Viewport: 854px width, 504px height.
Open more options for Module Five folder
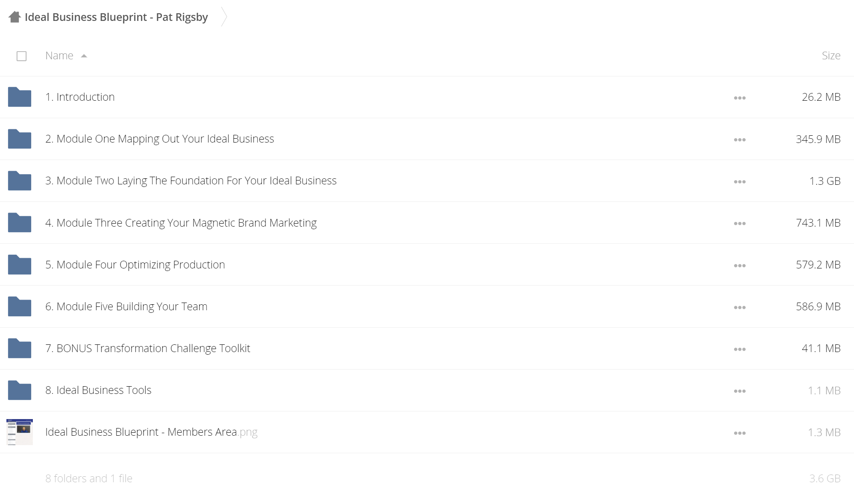point(740,307)
